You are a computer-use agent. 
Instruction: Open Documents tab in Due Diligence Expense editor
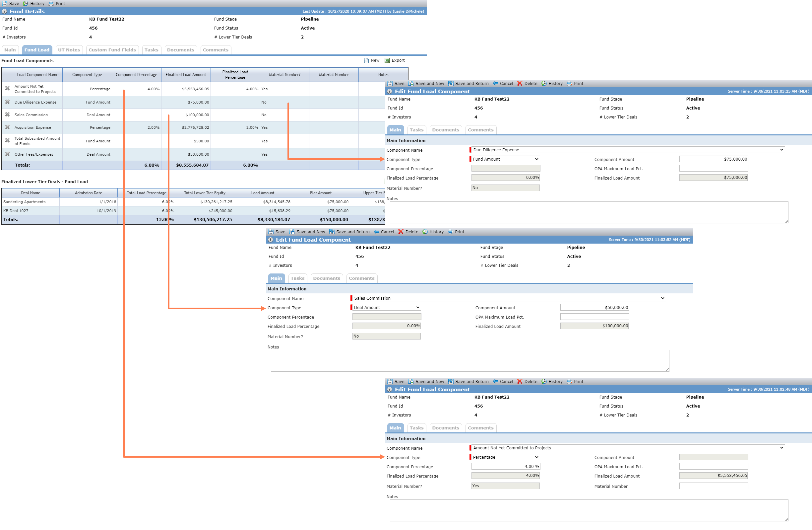pos(446,130)
